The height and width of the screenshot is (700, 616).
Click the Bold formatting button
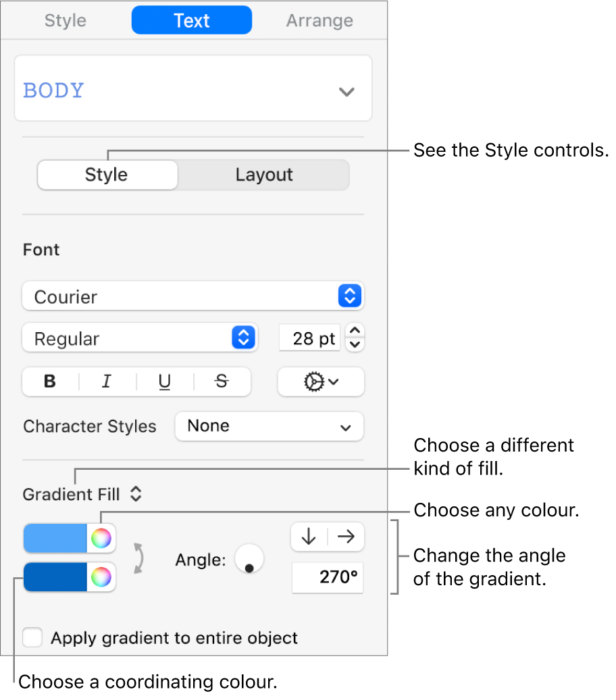50,381
